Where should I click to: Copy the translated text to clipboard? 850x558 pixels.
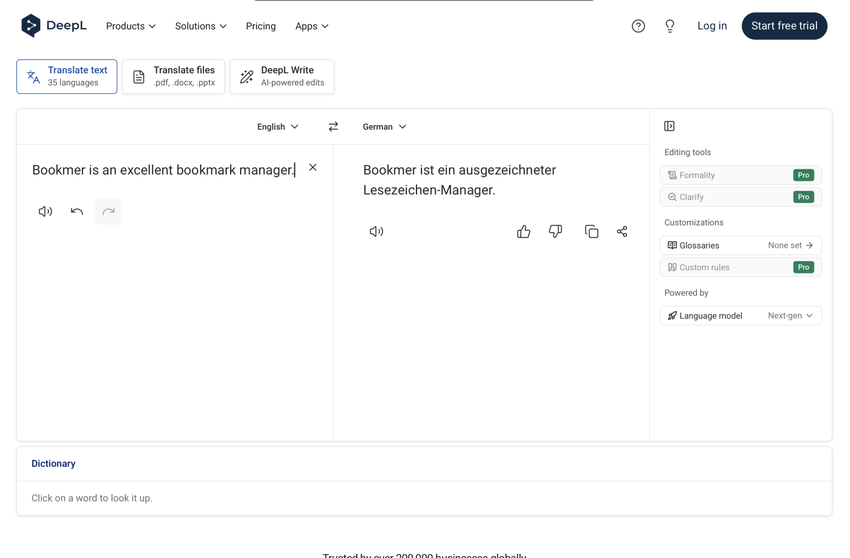coord(591,231)
